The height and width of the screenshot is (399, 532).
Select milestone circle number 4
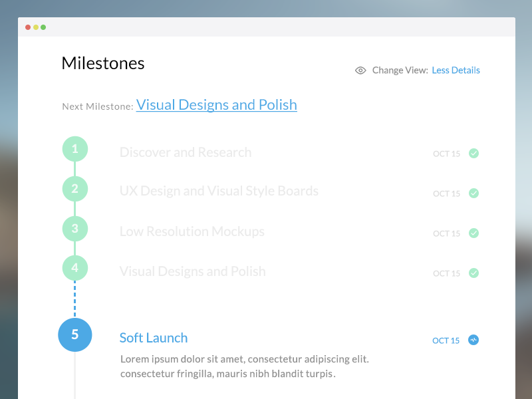75,268
